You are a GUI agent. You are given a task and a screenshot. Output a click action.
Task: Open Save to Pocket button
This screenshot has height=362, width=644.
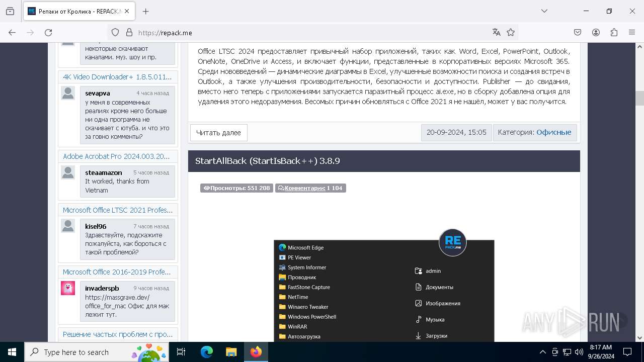578,32
